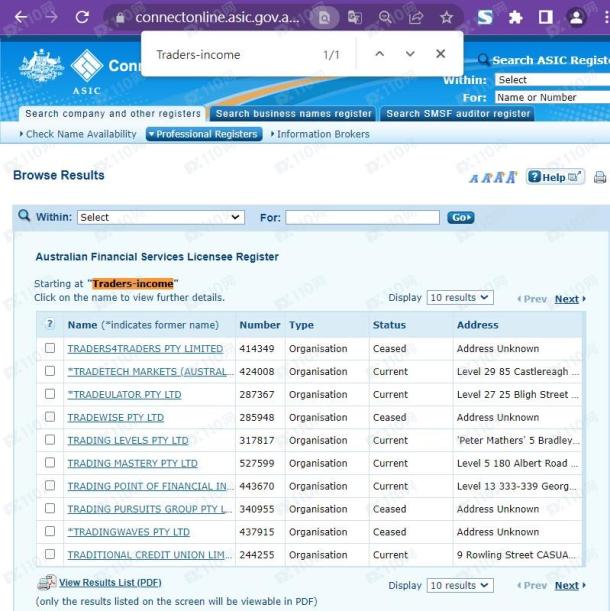Click the padlock site info icon
Viewport: 610px width, 611px height.
tap(120, 18)
